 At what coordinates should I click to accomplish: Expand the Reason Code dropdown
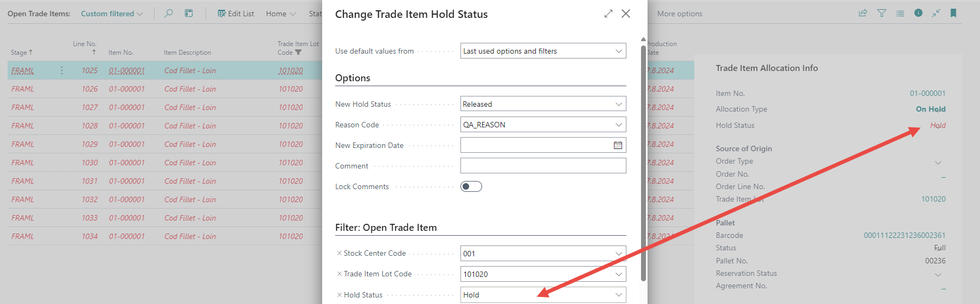coord(618,125)
